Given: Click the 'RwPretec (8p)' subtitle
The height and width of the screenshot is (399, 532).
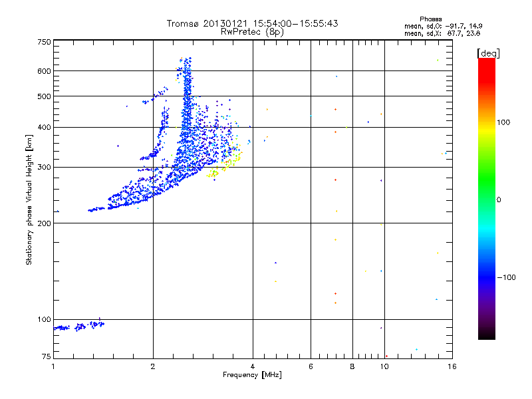Looking at the screenshot, I should pyautogui.click(x=252, y=32).
